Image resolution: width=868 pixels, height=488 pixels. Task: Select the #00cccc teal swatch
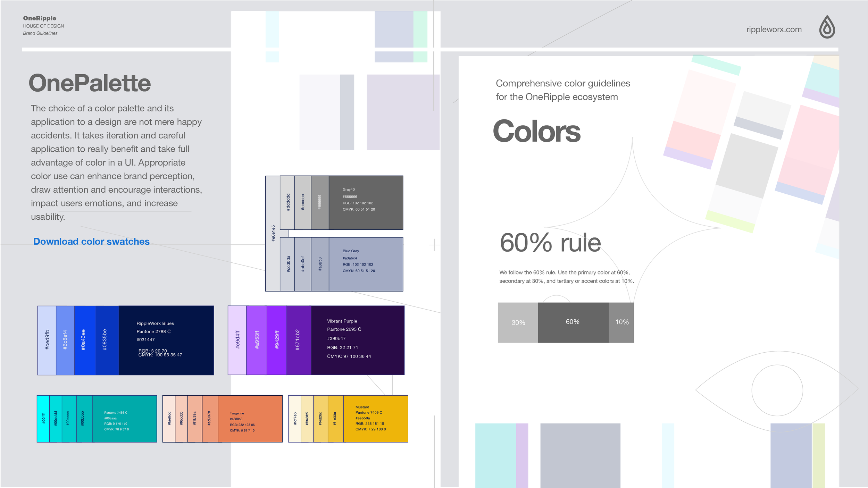(69, 419)
